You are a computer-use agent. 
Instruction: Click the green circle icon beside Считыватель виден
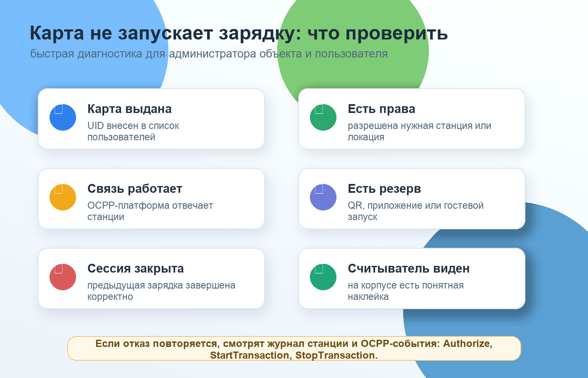pyautogui.click(x=323, y=277)
